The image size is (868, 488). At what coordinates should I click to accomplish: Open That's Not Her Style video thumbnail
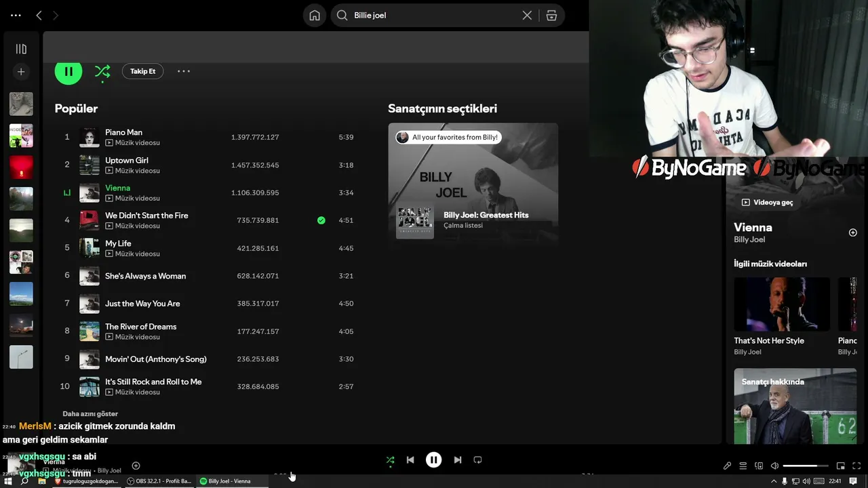pyautogui.click(x=782, y=304)
